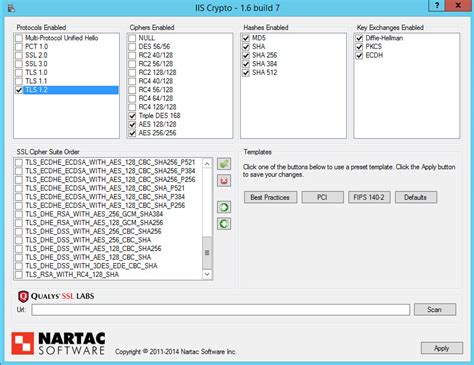474x365 pixels.
Task: Click the Apply button
Action: [442, 348]
